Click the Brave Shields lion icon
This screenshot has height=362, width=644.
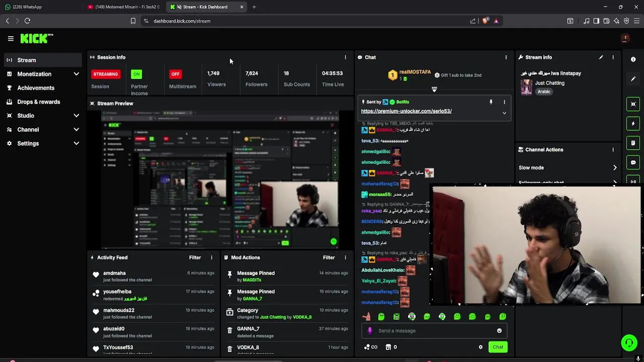point(485,21)
